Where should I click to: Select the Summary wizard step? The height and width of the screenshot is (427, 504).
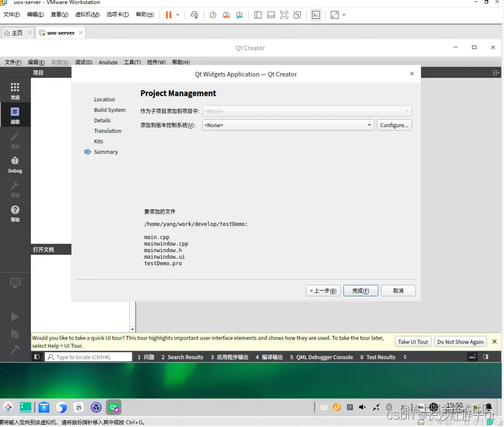106,152
